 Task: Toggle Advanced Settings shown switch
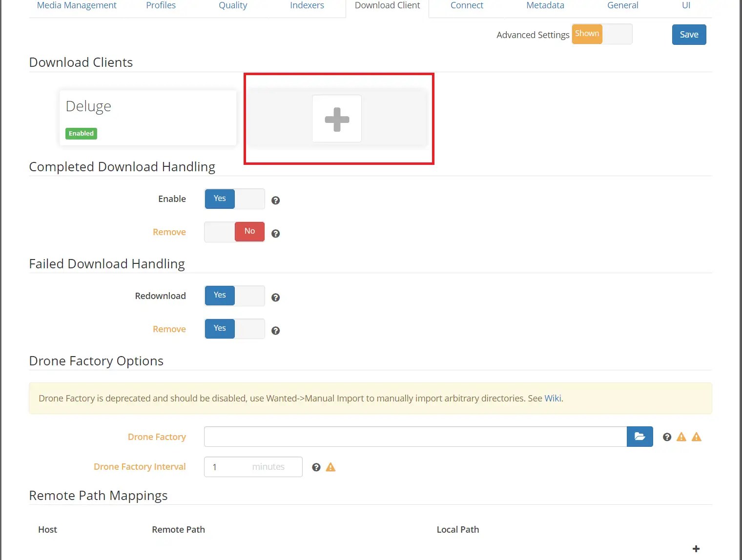point(602,34)
